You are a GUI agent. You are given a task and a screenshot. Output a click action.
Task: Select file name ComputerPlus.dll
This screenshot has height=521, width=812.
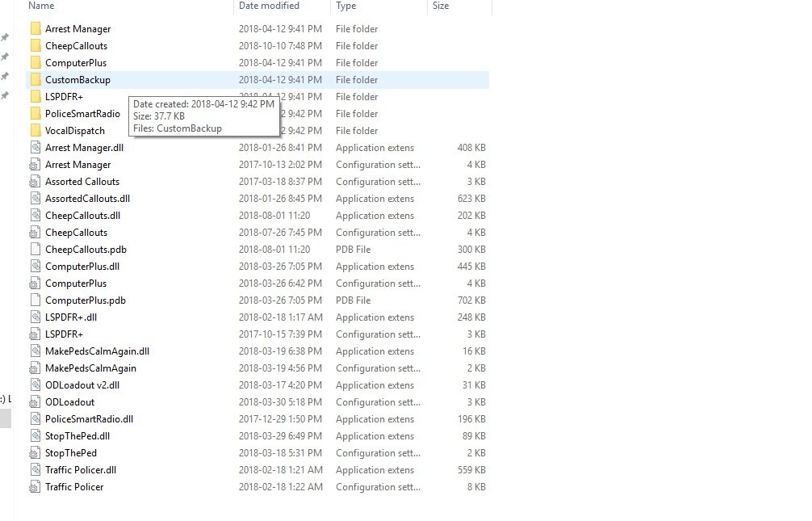click(82, 267)
